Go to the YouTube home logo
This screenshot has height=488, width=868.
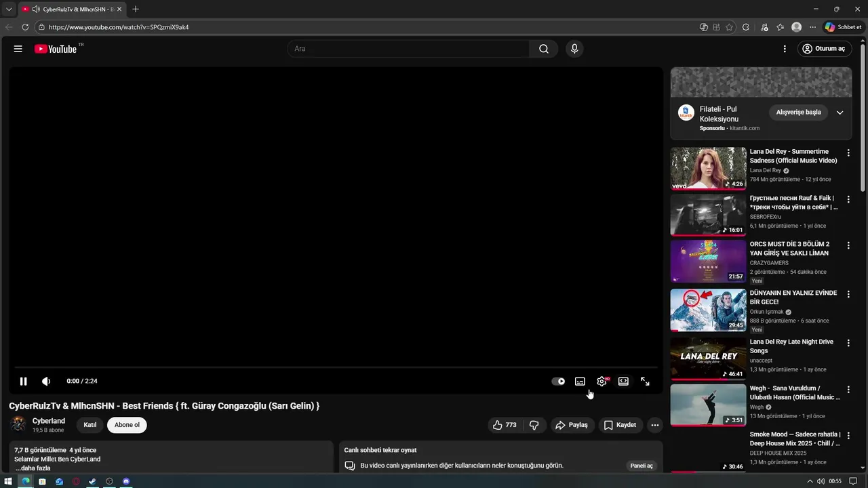pos(56,49)
